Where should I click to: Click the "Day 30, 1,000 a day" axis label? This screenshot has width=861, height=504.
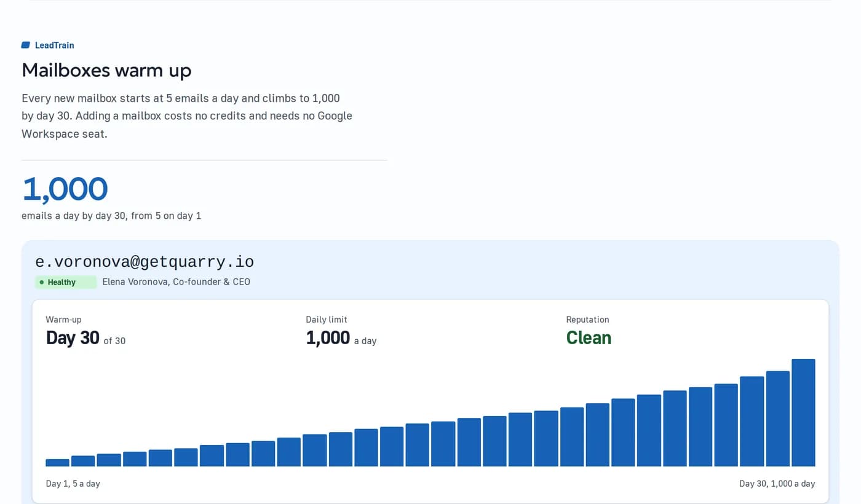[777, 484]
